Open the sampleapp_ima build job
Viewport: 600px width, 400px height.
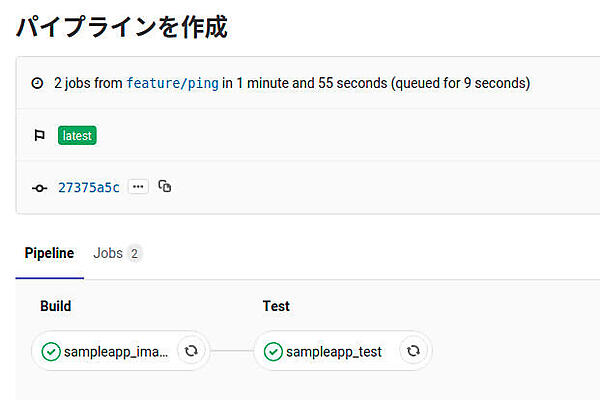click(116, 352)
